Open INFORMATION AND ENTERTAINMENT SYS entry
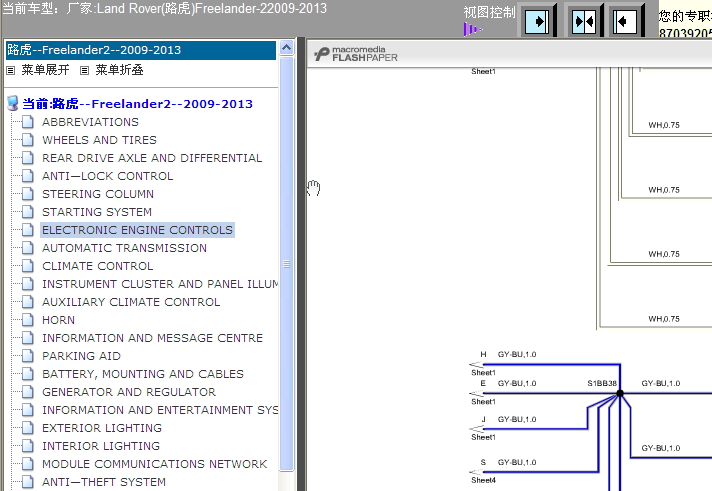The width and height of the screenshot is (712, 491). coord(160,410)
